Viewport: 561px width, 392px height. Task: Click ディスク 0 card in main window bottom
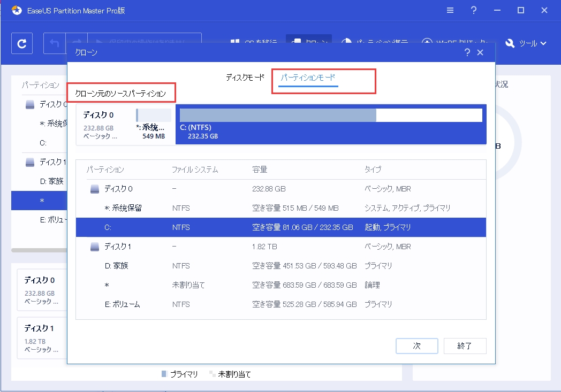pos(42,290)
